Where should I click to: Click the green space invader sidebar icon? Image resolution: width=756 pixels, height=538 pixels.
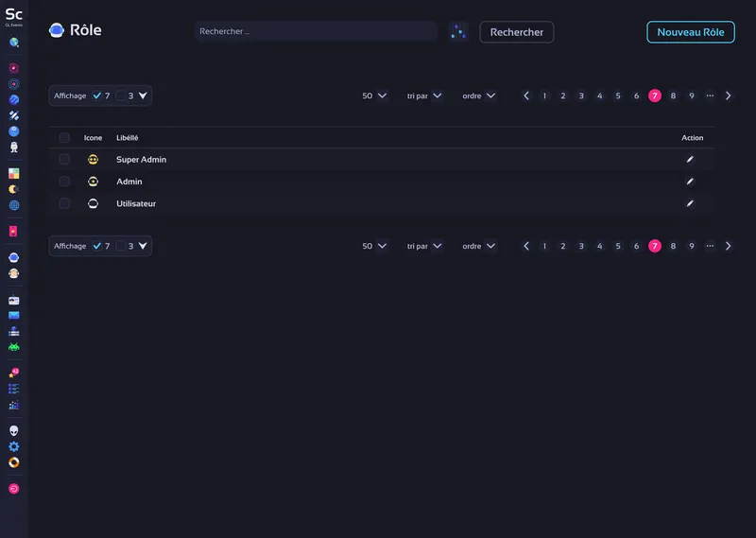13,347
